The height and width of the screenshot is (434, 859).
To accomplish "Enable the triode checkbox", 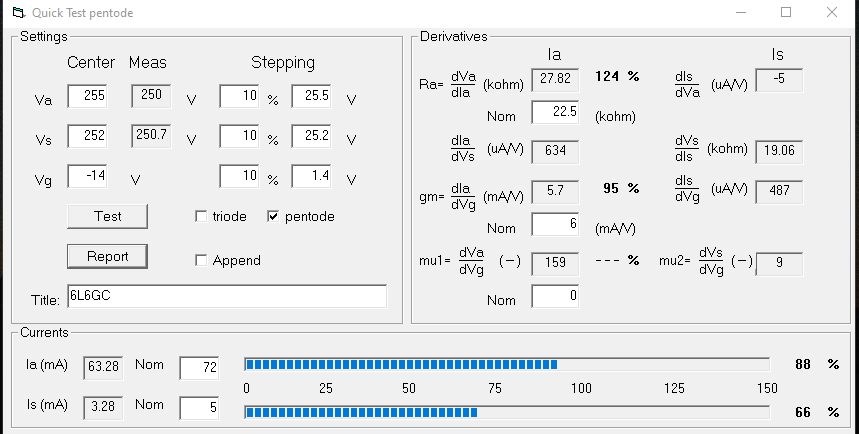I will click(202, 217).
